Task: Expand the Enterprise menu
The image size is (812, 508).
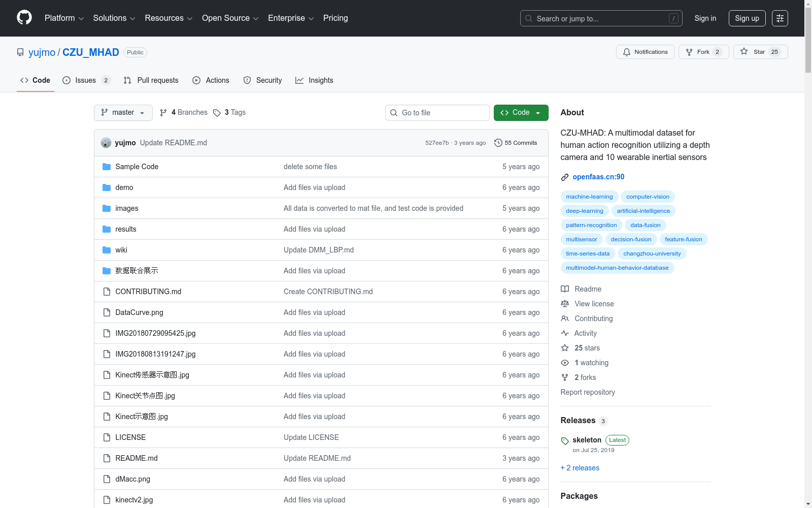Action: [291, 18]
